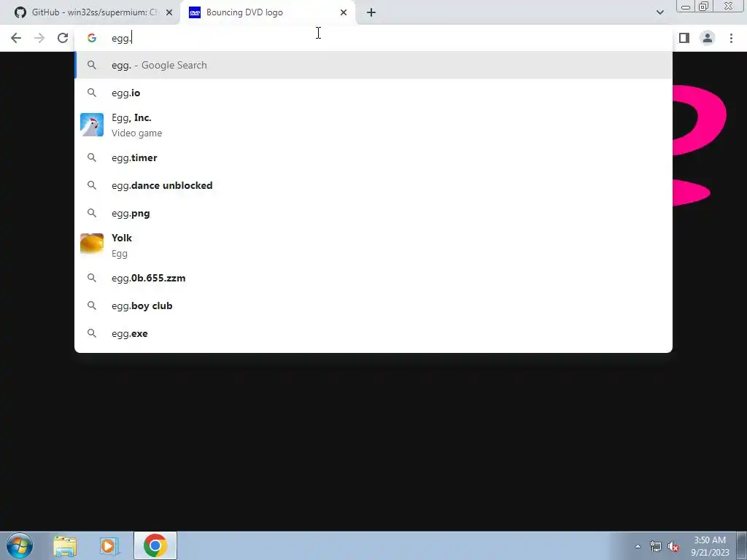Select the 'Egg, Inc.' video game suggestion
This screenshot has width=747, height=560.
point(373,125)
